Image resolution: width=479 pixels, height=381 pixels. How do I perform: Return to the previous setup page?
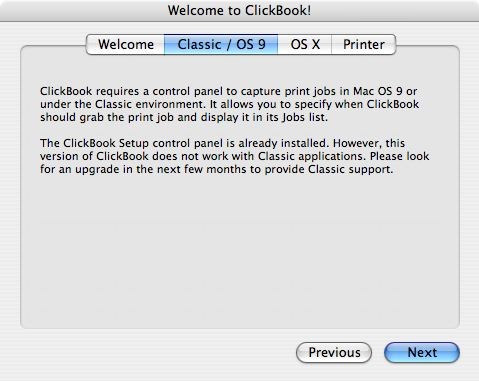pyautogui.click(x=334, y=352)
